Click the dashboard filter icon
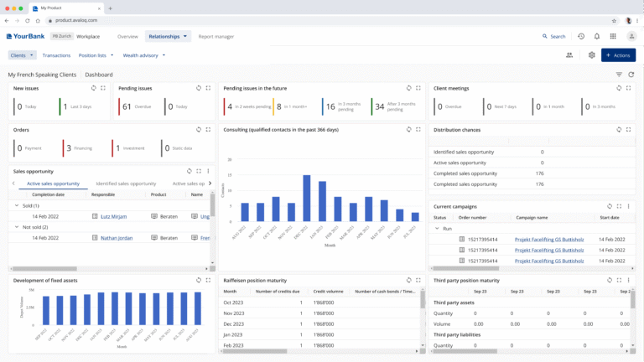The image size is (644, 362). coord(619,75)
